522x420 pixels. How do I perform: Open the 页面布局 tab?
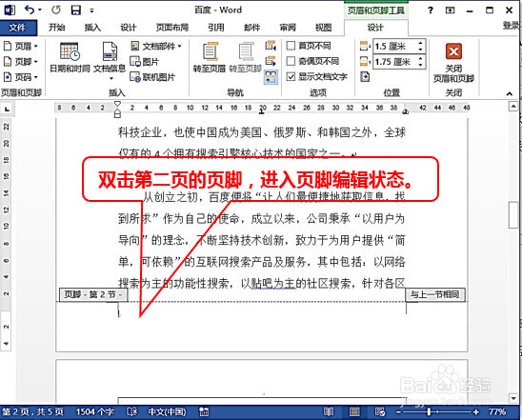(x=172, y=28)
